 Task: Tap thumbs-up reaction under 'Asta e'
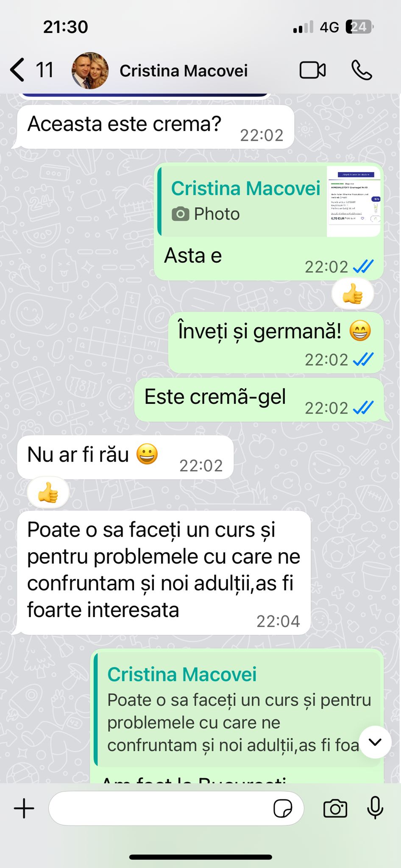[353, 294]
